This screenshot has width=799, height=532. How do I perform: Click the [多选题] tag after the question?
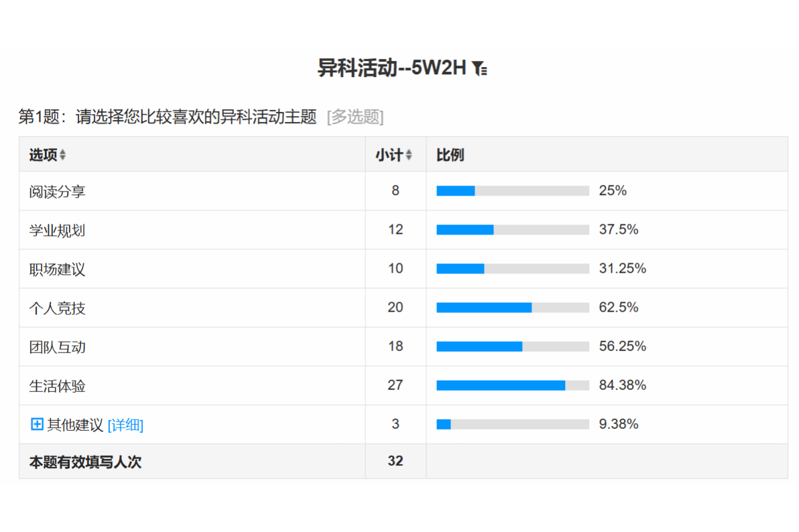point(355,117)
